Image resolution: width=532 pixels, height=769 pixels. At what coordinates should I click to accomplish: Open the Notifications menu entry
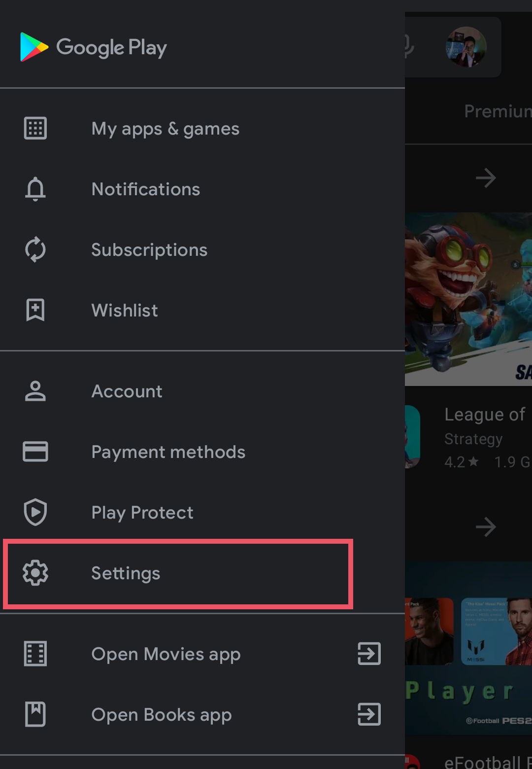pos(146,189)
